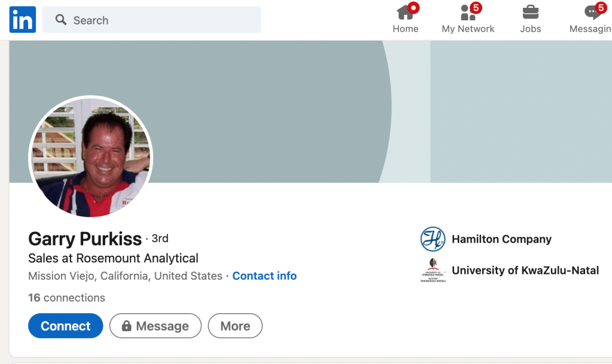Expand the More actions button
The height and width of the screenshot is (364, 612).
tap(235, 326)
